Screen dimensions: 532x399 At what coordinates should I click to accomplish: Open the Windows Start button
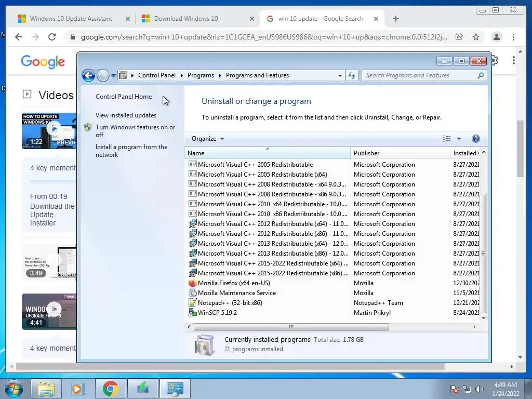(14, 389)
